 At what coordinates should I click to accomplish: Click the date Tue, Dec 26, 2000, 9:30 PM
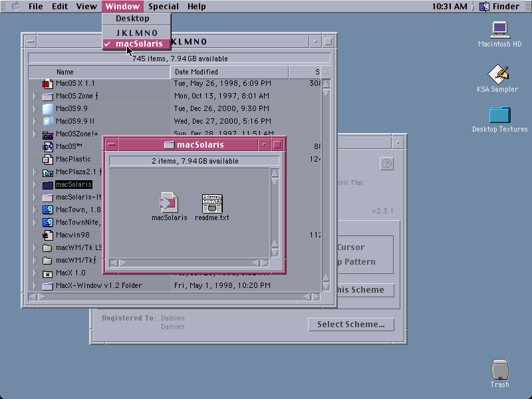[x=221, y=108]
